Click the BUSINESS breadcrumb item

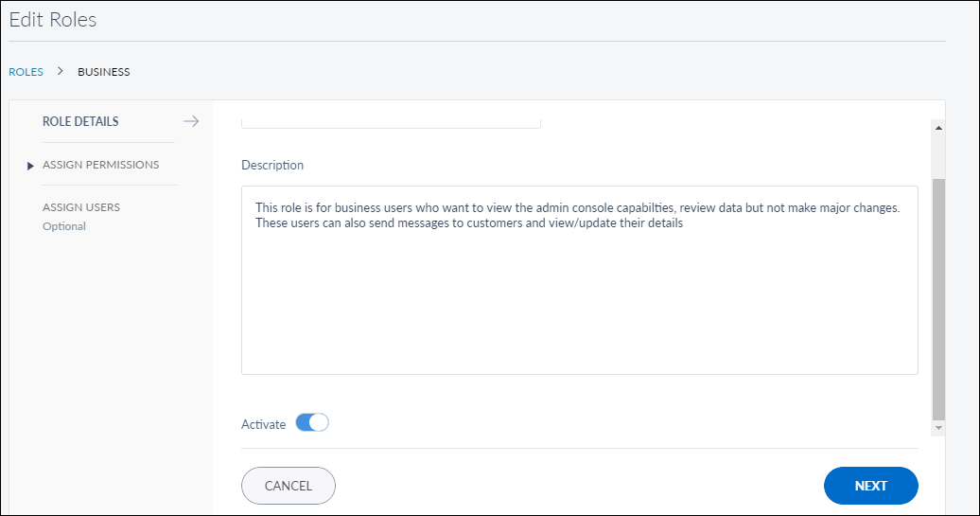104,72
